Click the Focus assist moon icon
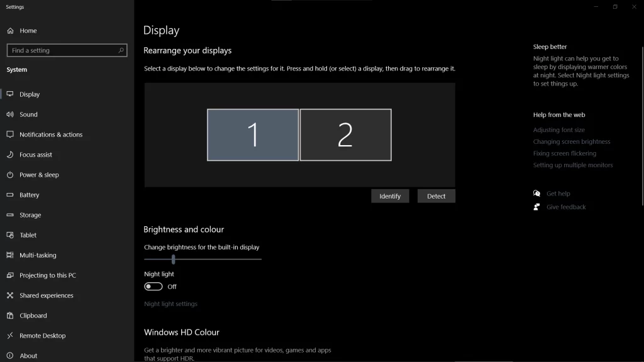The image size is (644, 362). (x=10, y=155)
